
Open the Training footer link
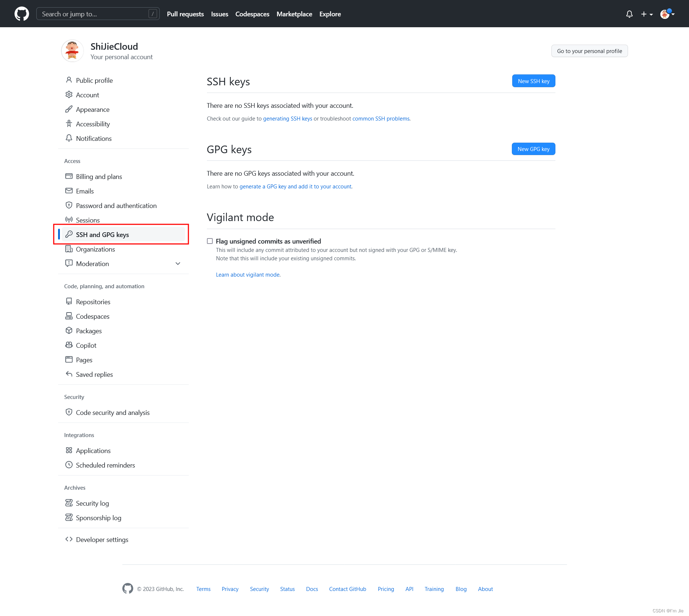click(x=434, y=589)
